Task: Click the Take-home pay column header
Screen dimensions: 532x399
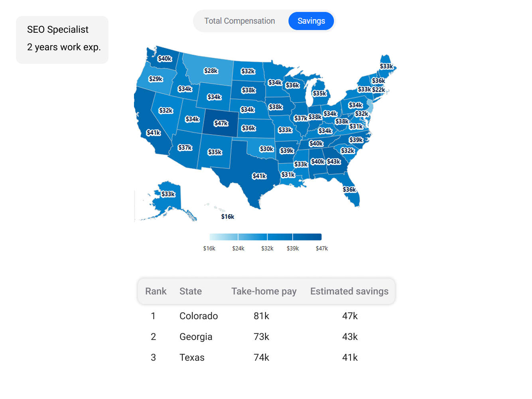Action: [x=264, y=291]
